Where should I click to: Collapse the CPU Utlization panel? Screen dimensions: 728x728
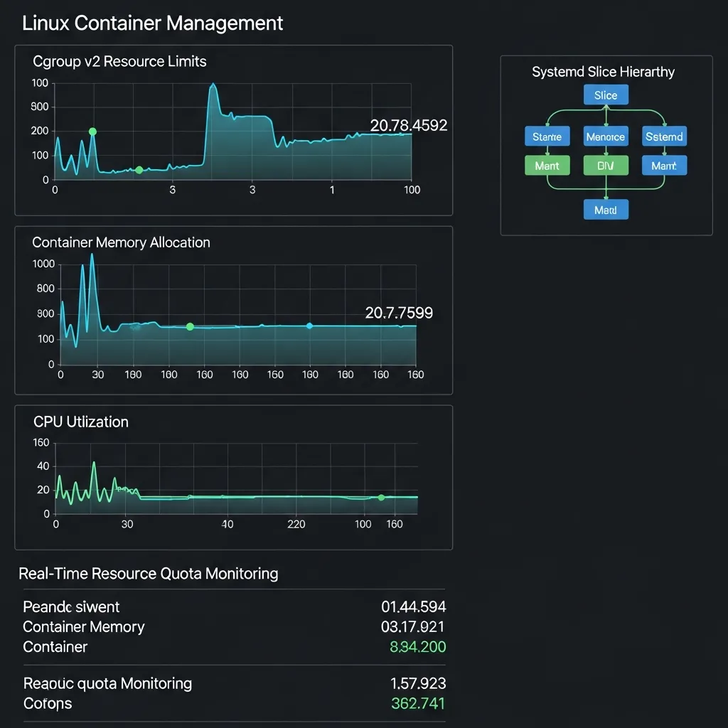80,422
